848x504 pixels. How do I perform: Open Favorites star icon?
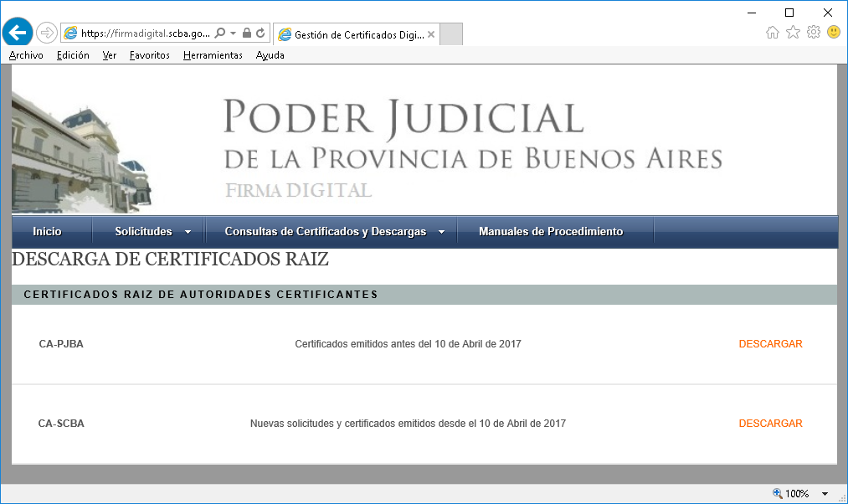(x=793, y=33)
